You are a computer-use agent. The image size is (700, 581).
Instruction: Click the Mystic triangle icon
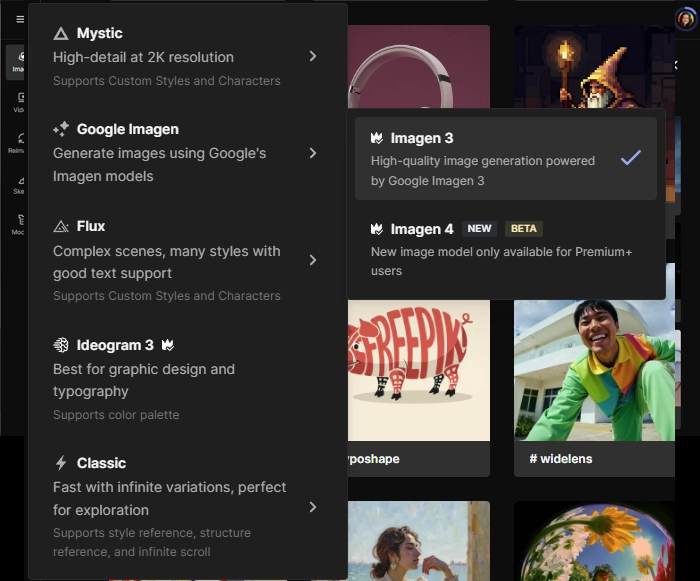pos(61,33)
